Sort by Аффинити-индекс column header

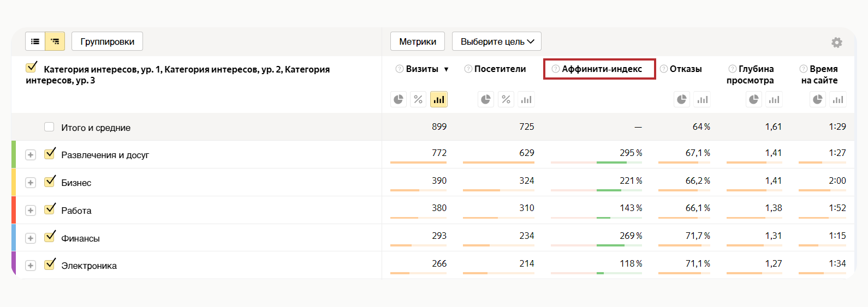pyautogui.click(x=602, y=69)
